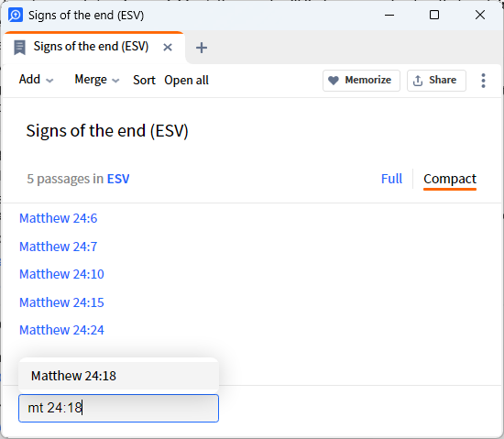504x439 pixels.
Task: Open Matthew 24:6 passage
Action: pyautogui.click(x=58, y=218)
